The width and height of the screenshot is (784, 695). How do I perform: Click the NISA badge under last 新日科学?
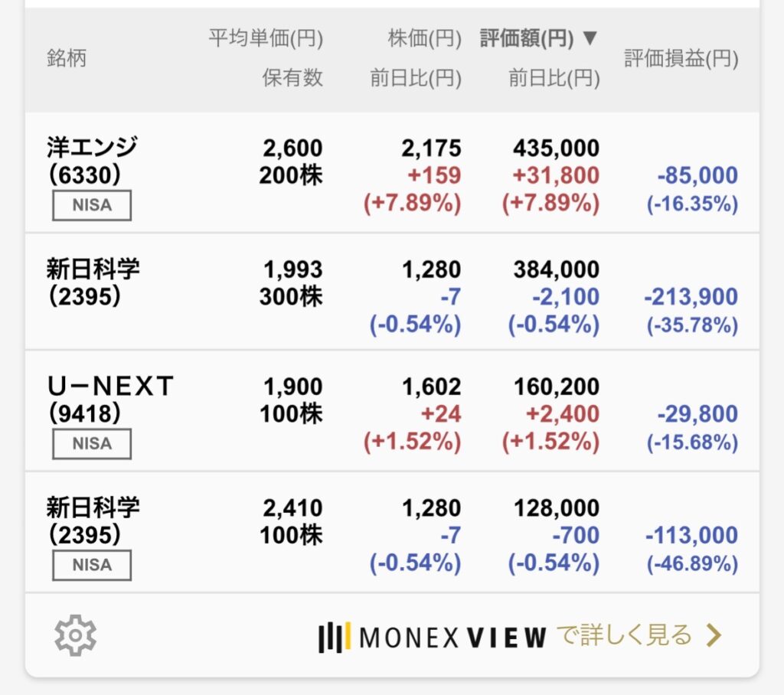tap(92, 565)
